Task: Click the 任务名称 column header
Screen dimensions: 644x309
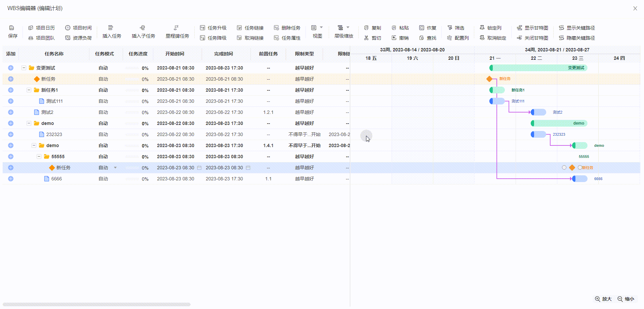Action: pyautogui.click(x=54, y=54)
